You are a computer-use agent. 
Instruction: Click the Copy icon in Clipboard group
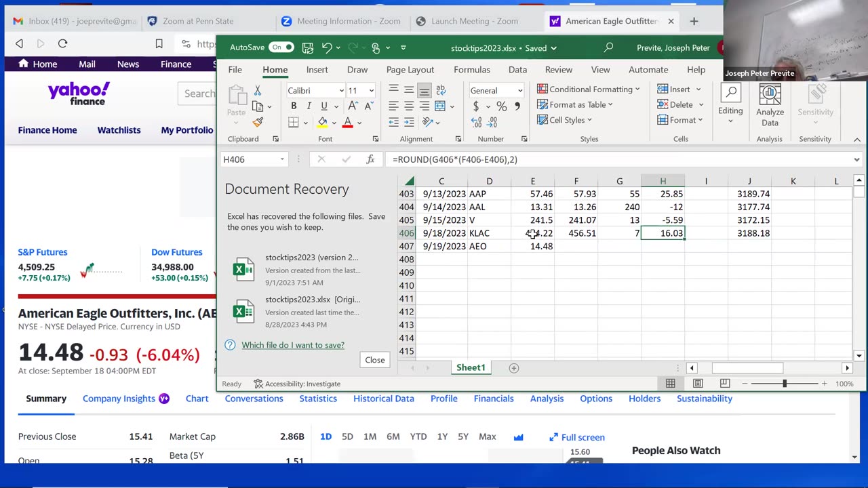258,106
